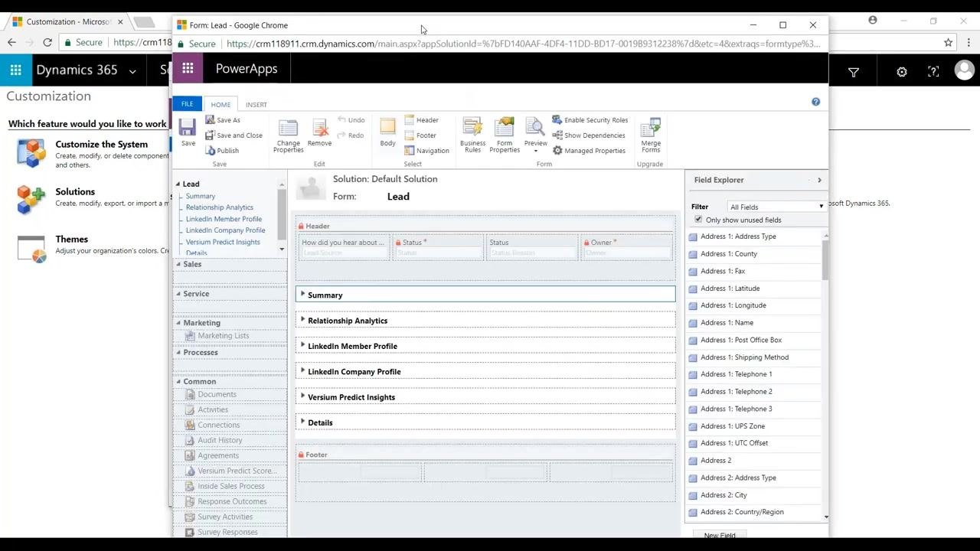
Task: Select the Footer option in ribbon
Action: point(420,135)
